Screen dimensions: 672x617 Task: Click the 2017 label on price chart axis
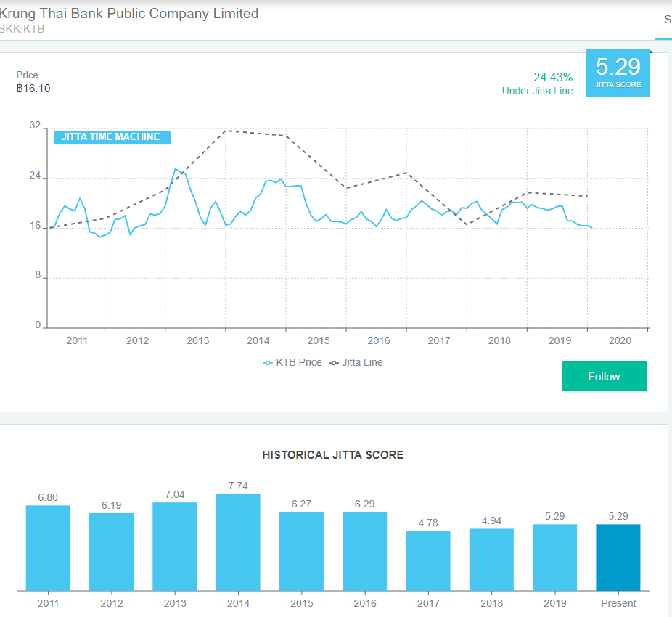(x=439, y=340)
